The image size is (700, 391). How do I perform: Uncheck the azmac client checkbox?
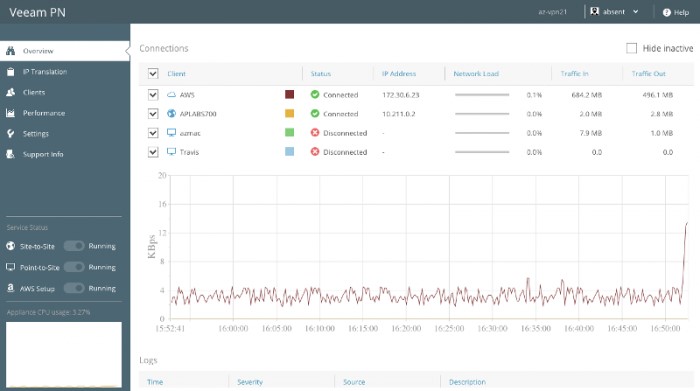153,133
